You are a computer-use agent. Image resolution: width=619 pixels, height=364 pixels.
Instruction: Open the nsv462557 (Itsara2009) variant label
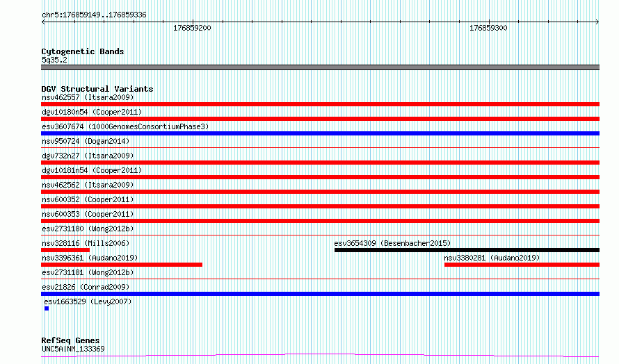point(88,97)
